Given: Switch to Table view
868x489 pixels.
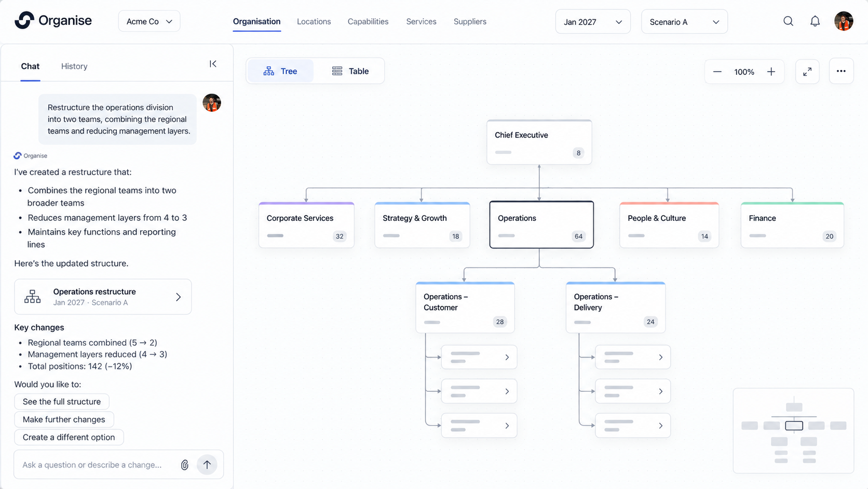Looking at the screenshot, I should click(350, 71).
